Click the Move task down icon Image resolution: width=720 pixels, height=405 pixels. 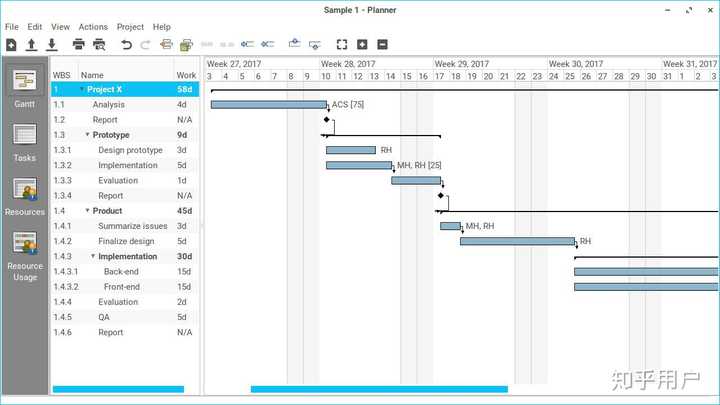(315, 45)
